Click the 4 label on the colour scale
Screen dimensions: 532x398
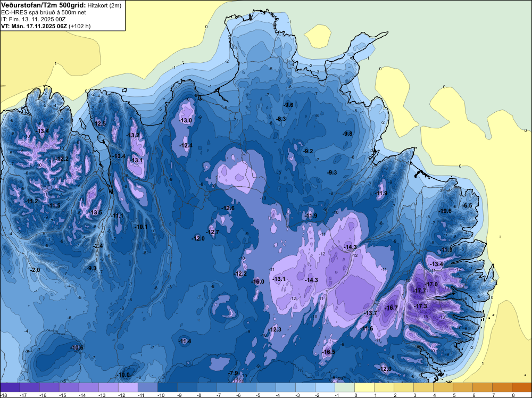(435, 395)
